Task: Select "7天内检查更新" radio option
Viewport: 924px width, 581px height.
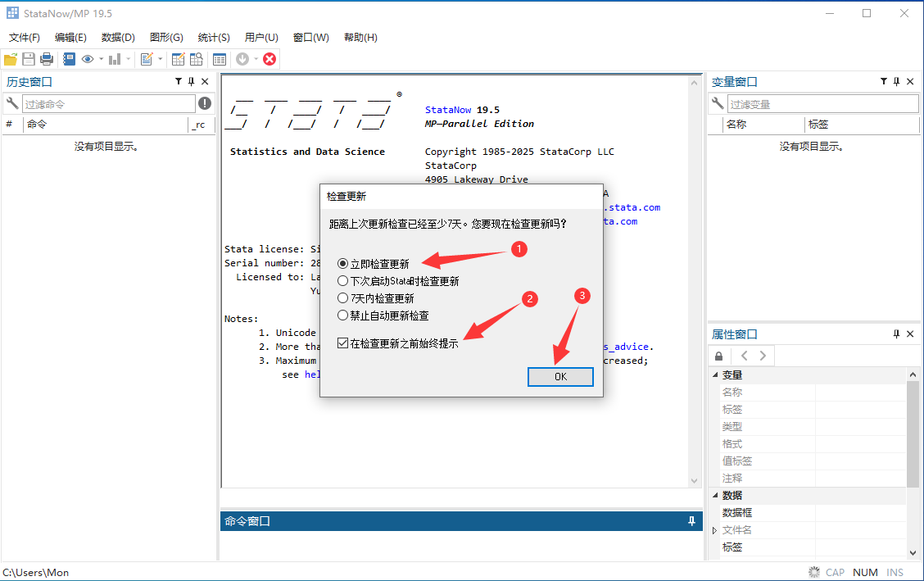Action: (x=342, y=298)
